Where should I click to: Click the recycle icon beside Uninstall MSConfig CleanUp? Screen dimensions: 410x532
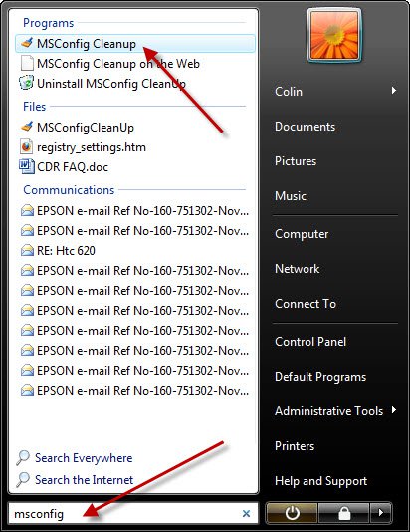click(27, 83)
